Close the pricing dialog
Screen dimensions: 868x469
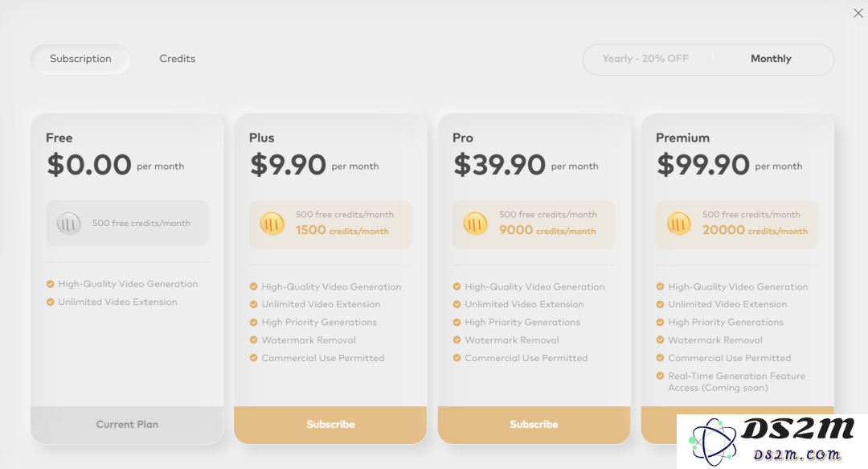(858, 14)
